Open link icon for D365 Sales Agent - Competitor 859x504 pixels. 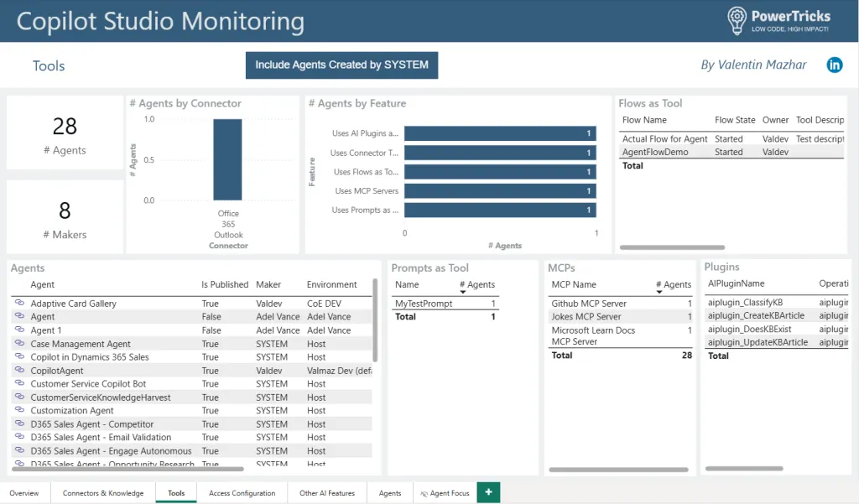click(20, 424)
